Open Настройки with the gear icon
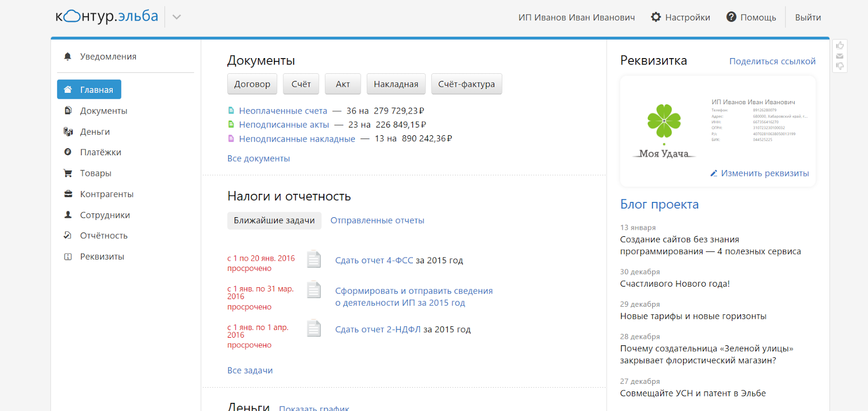Image resolution: width=868 pixels, height=411 pixels. [x=656, y=17]
